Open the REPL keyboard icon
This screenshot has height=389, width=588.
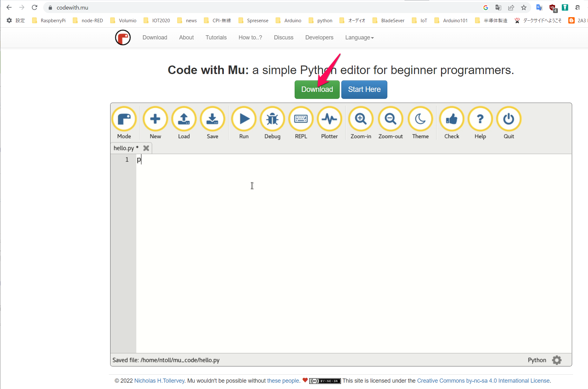click(x=301, y=119)
